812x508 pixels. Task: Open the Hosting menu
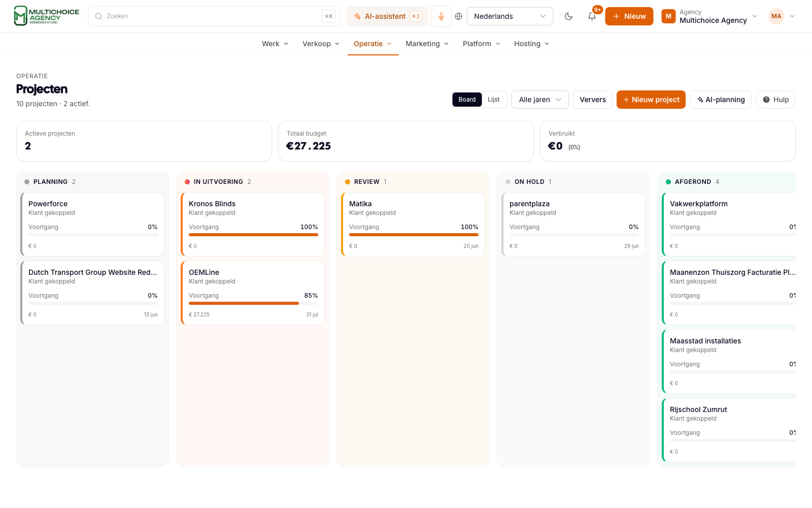coord(531,44)
